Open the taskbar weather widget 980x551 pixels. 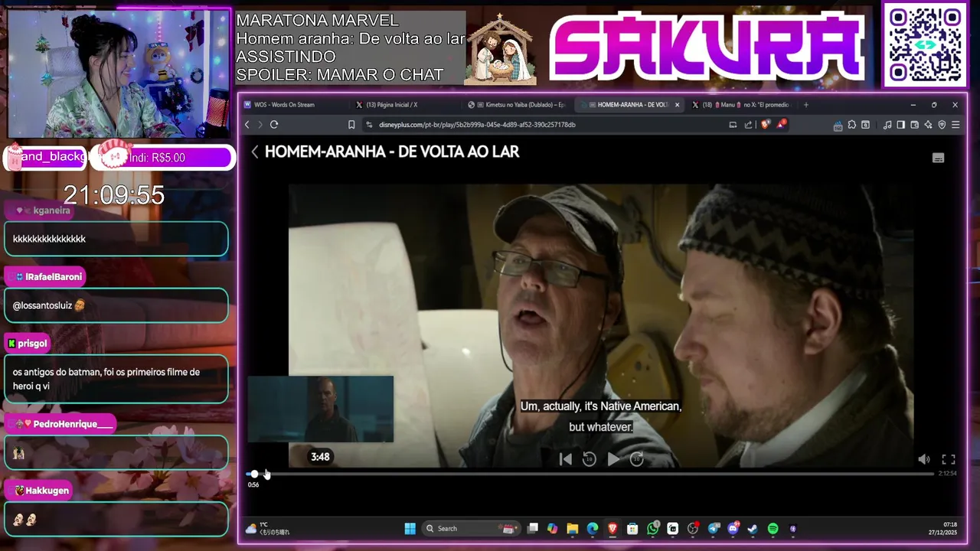click(x=267, y=529)
